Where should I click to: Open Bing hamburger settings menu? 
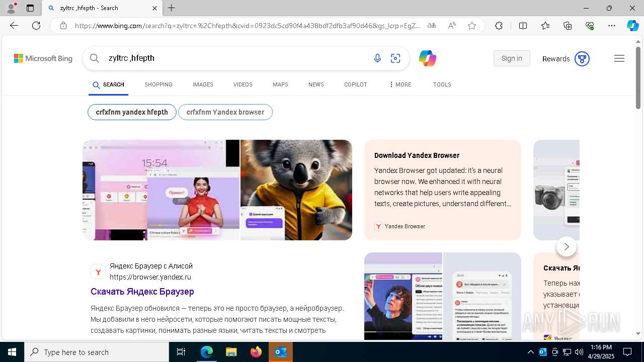[x=619, y=58]
